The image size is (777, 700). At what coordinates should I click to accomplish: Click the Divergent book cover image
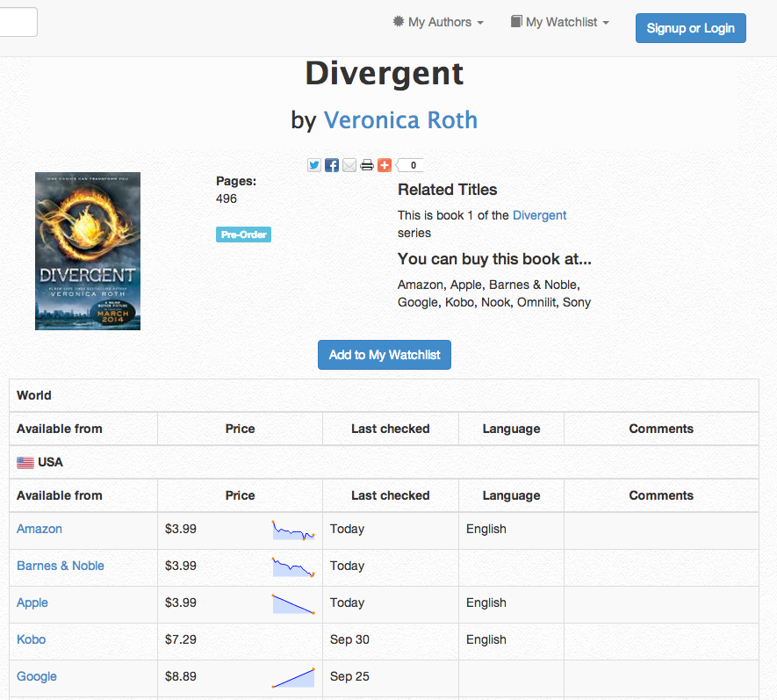click(88, 251)
